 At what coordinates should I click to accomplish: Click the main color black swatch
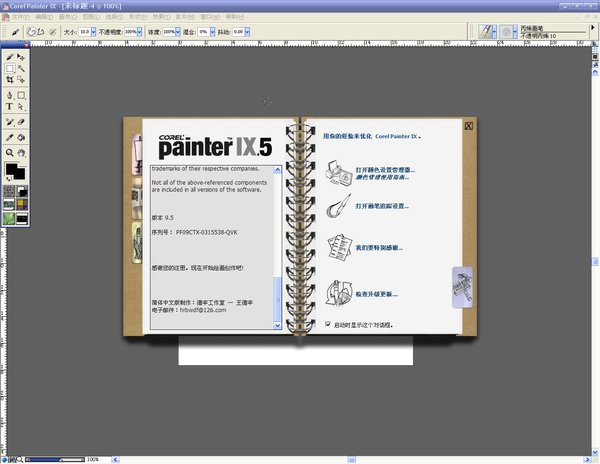coord(11,168)
